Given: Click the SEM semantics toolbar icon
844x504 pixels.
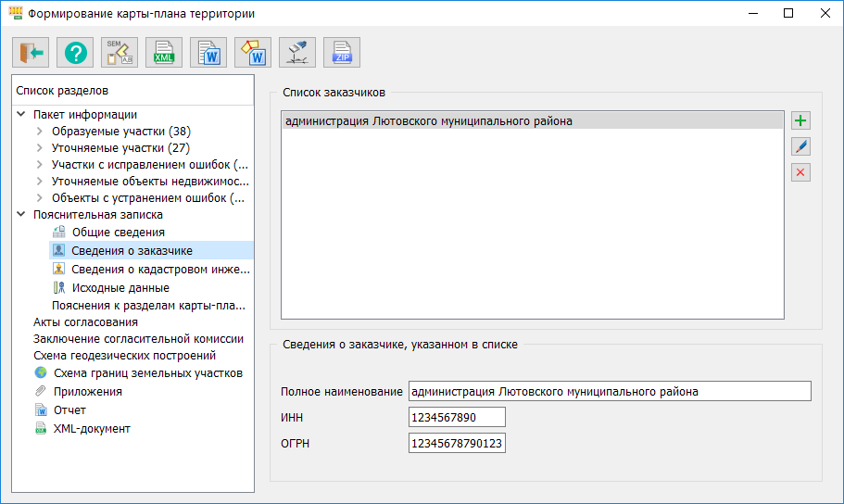Looking at the screenshot, I should pyautogui.click(x=120, y=53).
